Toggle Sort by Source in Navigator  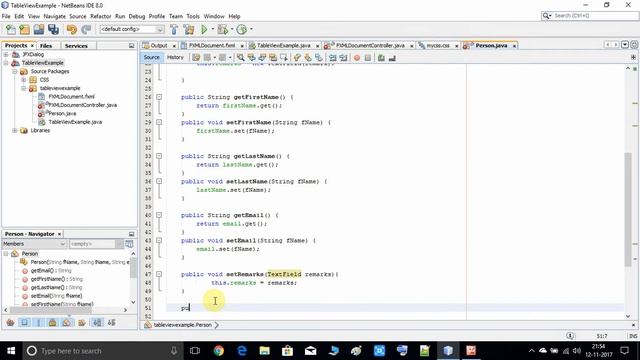point(111,322)
